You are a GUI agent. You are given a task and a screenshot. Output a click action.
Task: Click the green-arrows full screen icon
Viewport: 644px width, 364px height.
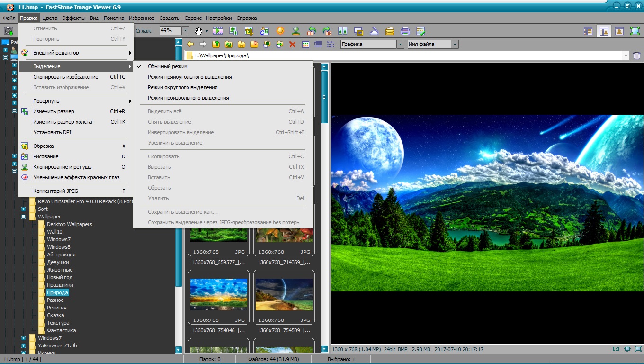(635, 31)
